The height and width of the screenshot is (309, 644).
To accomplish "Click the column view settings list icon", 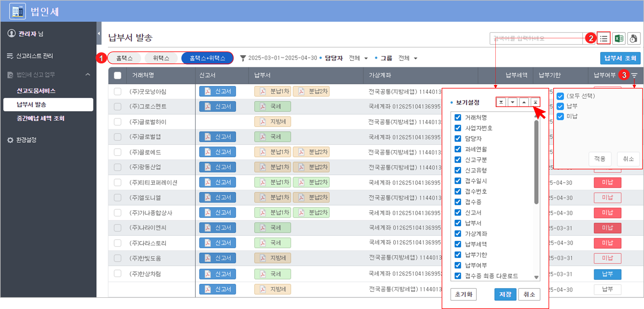I will pyautogui.click(x=603, y=39).
